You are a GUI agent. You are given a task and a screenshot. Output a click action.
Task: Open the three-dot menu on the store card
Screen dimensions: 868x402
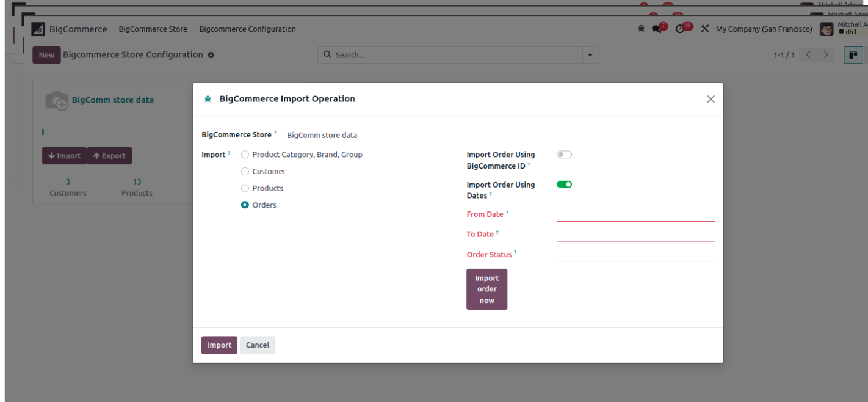pyautogui.click(x=43, y=132)
